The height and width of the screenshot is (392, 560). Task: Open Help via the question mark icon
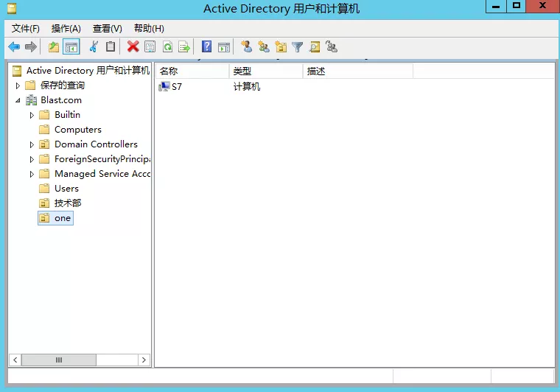coord(206,47)
